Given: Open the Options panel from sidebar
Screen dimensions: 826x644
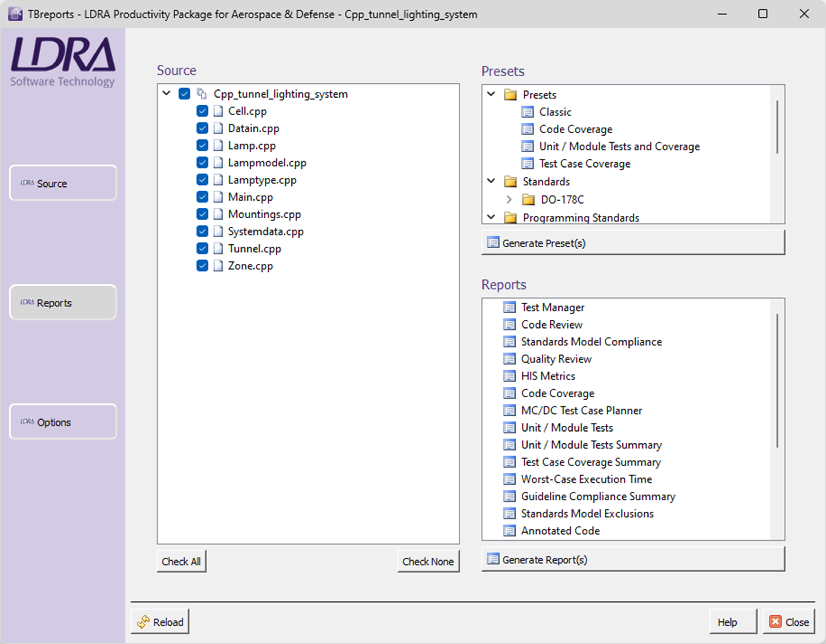Looking at the screenshot, I should coord(63,422).
